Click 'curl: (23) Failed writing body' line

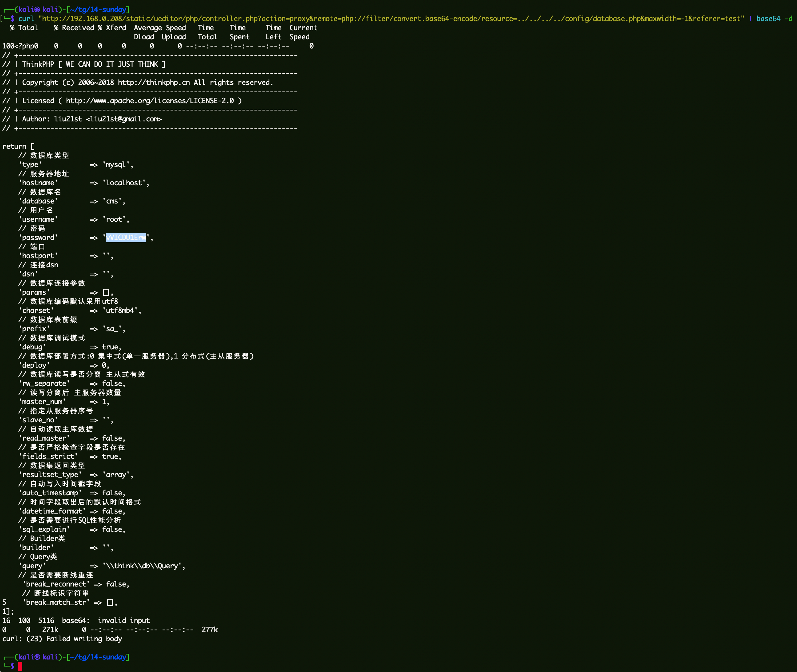(62, 639)
